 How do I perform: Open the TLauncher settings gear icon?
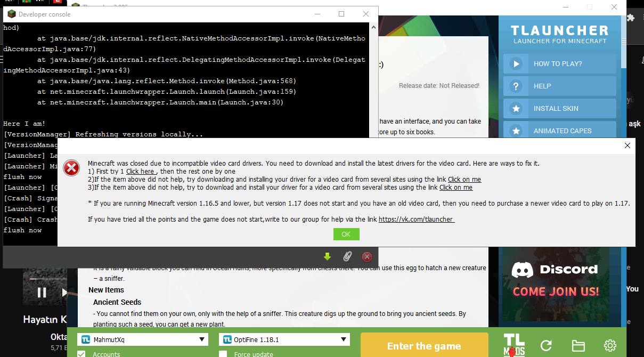[x=610, y=345]
